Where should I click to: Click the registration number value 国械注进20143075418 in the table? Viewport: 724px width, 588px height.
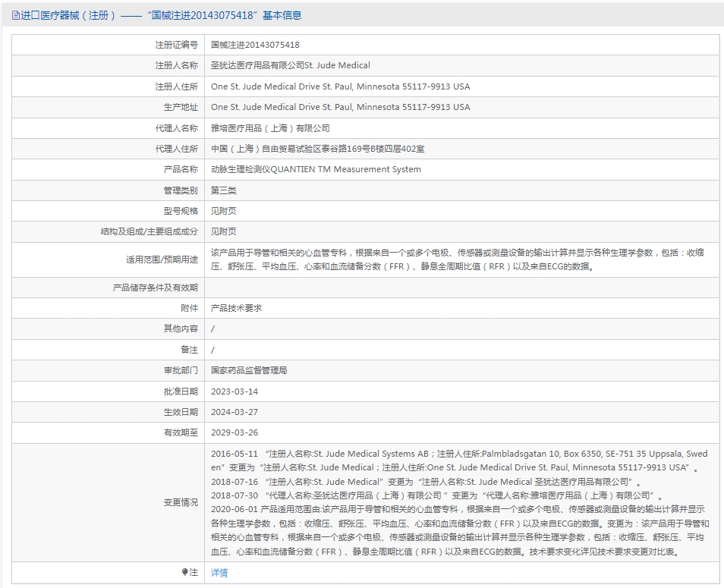pyautogui.click(x=255, y=45)
